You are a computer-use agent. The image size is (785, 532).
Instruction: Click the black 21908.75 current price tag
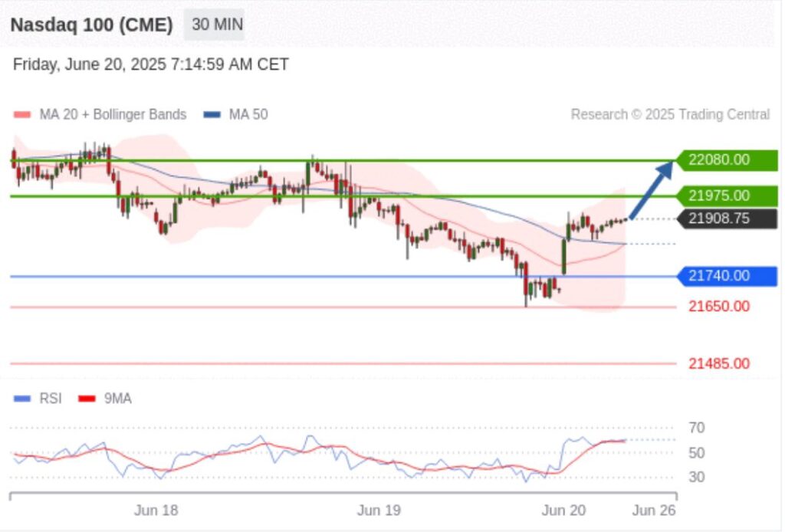(726, 219)
